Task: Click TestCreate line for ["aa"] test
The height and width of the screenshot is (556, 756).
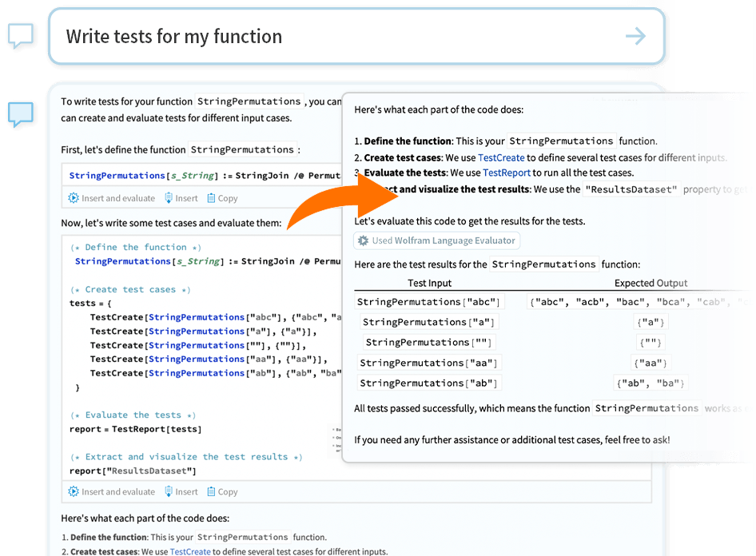Action: pos(209,359)
